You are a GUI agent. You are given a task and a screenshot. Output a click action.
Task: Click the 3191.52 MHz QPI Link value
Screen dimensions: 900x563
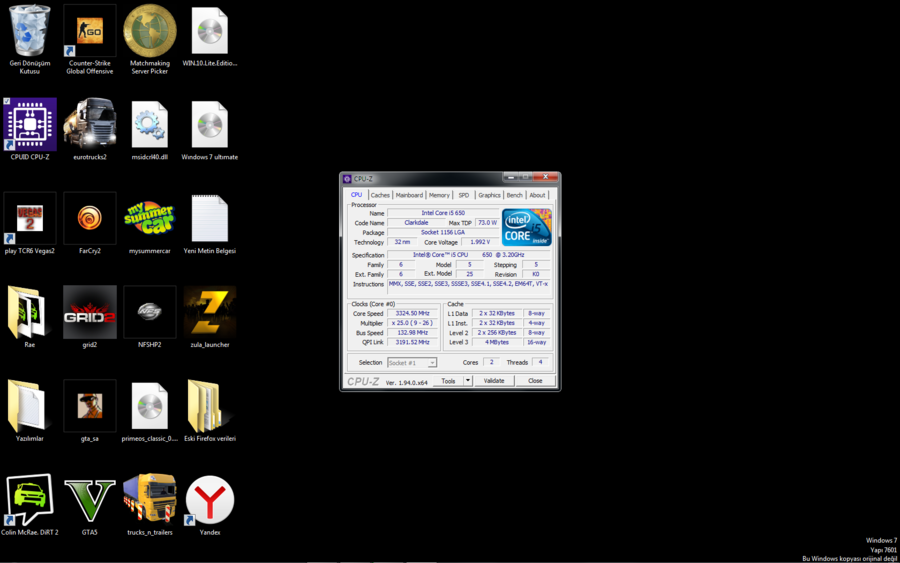coord(413,343)
